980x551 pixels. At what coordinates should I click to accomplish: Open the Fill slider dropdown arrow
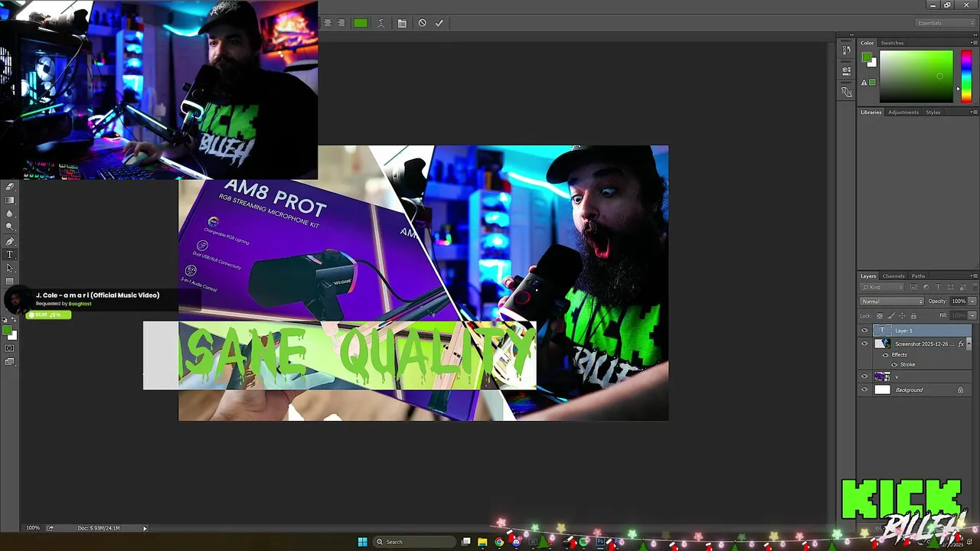(x=972, y=315)
